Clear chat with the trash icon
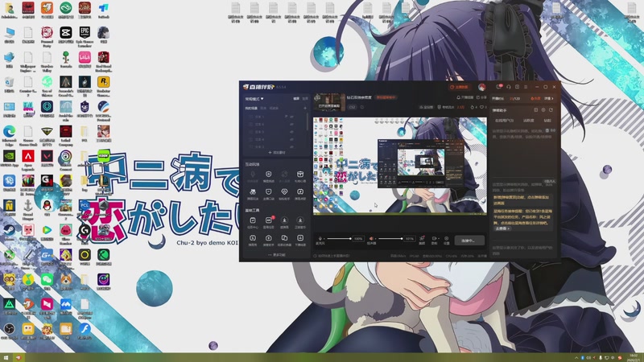Viewport: 644px width, 362px height. pyautogui.click(x=547, y=130)
